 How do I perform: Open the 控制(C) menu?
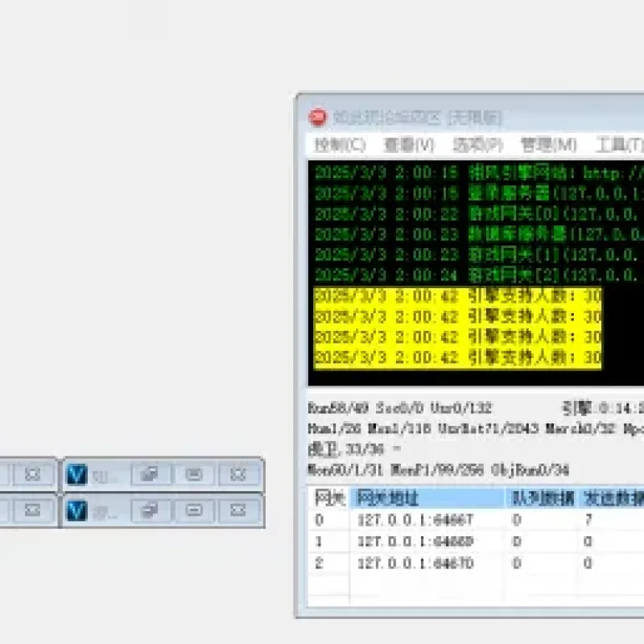point(340,145)
